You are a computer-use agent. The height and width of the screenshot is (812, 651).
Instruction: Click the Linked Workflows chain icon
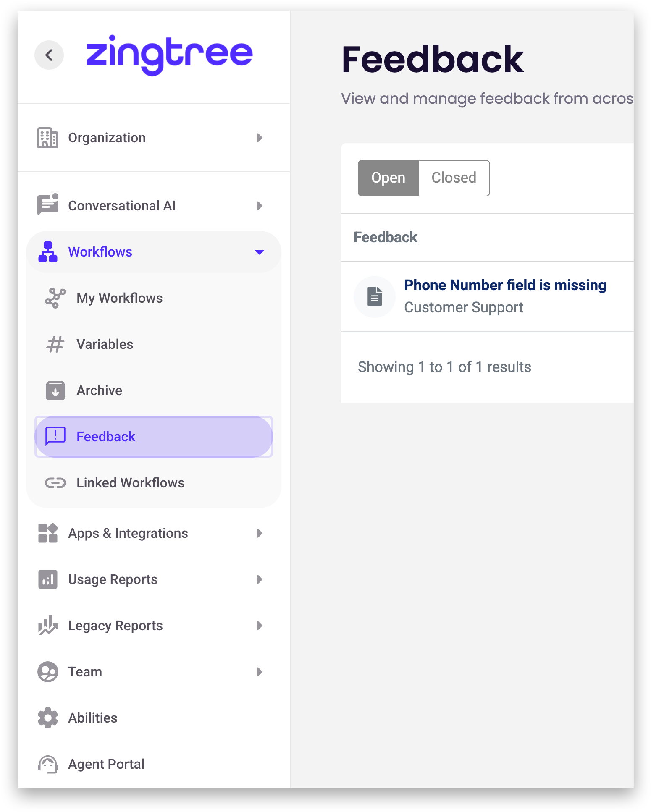tap(55, 483)
